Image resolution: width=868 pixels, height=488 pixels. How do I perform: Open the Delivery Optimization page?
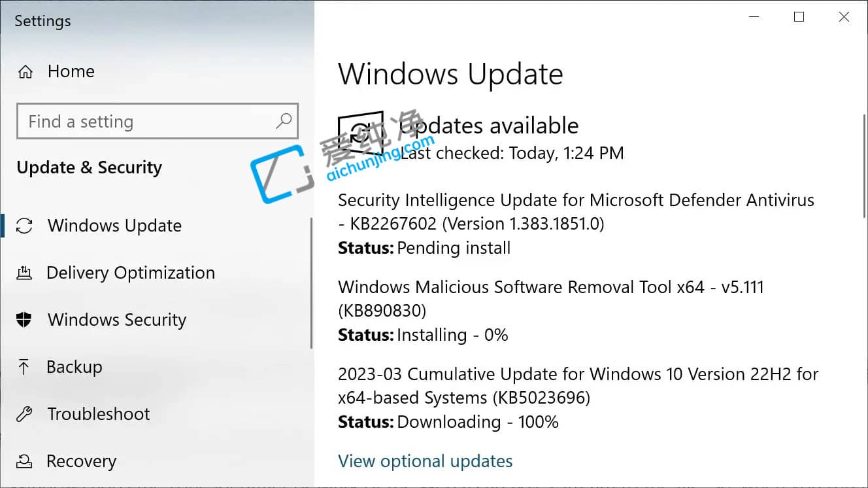(x=130, y=272)
